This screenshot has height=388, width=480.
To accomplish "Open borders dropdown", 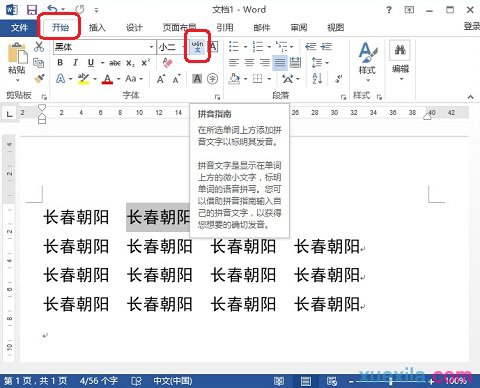I will pyautogui.click(x=269, y=79).
